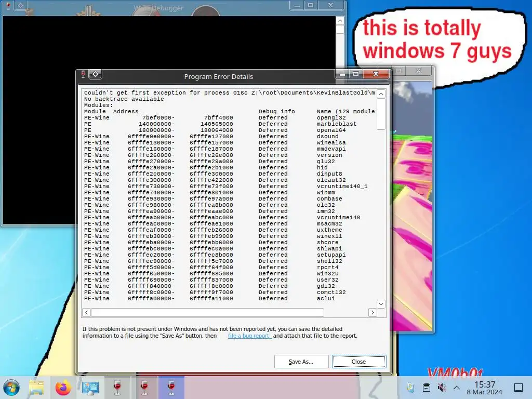Viewport: 532px width, 399px height.
Task: Click the openal64 module name
Action: 331,130
